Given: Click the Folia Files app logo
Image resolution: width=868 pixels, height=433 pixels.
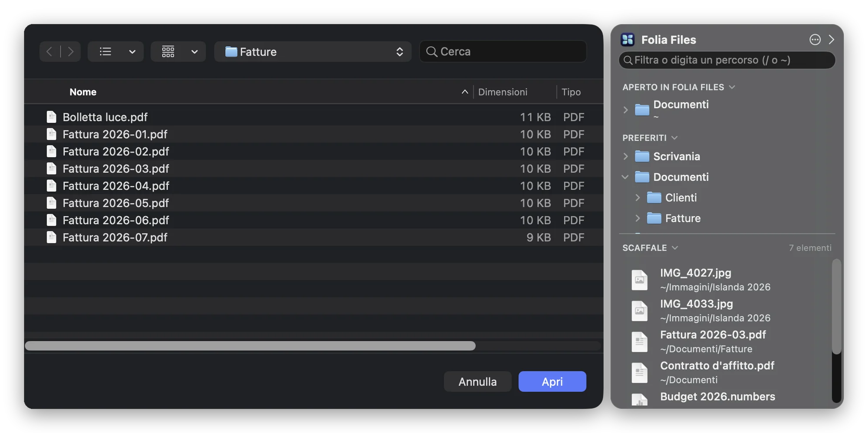Looking at the screenshot, I should tap(628, 40).
